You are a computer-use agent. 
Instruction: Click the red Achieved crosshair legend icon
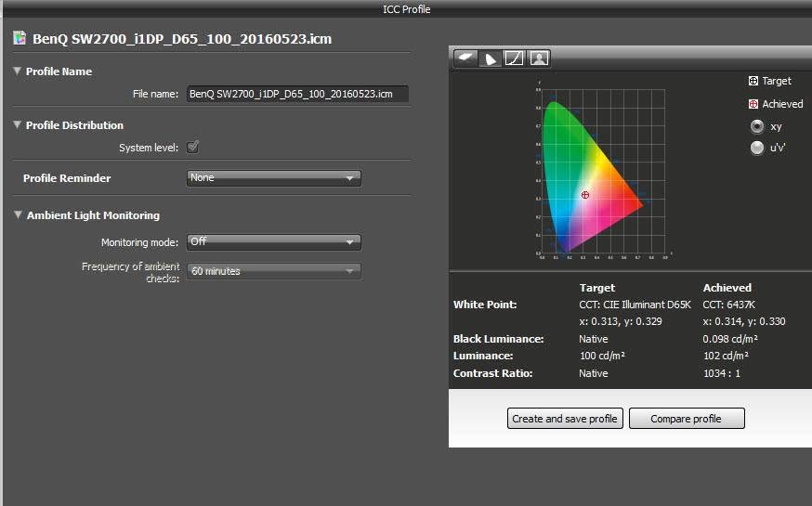753,104
